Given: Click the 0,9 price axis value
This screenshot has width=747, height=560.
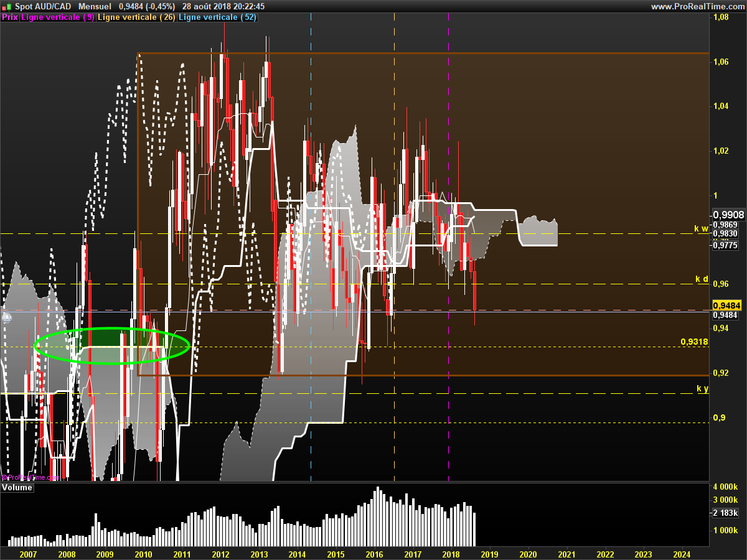Looking at the screenshot, I should (x=718, y=417).
